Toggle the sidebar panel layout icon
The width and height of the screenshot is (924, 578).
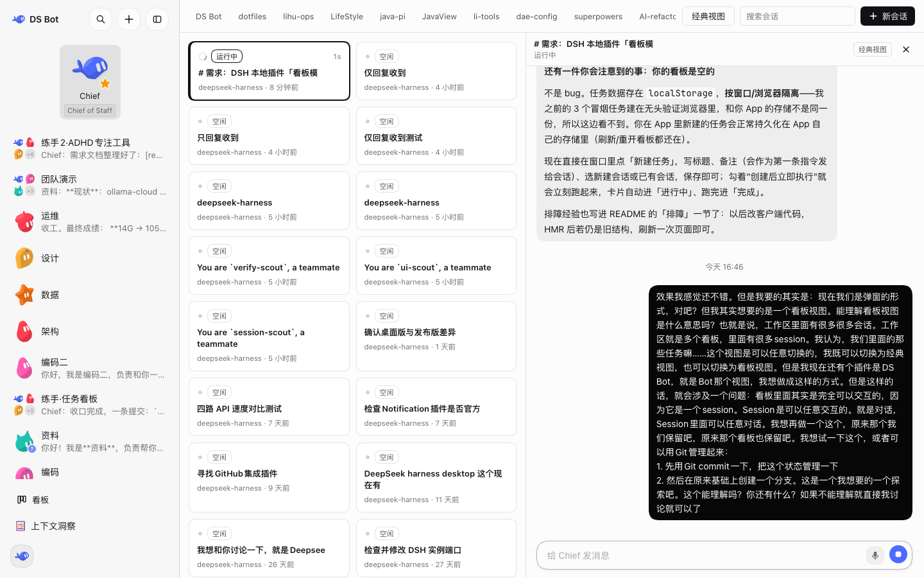point(157,19)
